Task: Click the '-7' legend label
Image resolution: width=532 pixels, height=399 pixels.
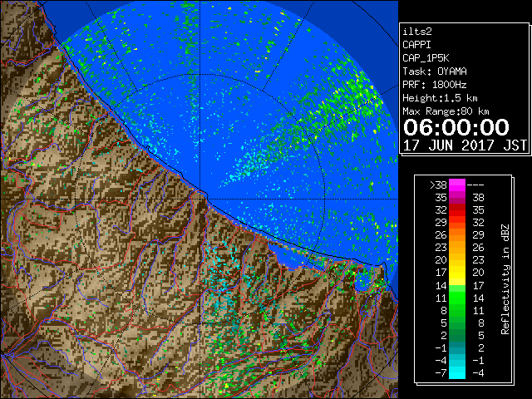Action: pyautogui.click(x=441, y=373)
